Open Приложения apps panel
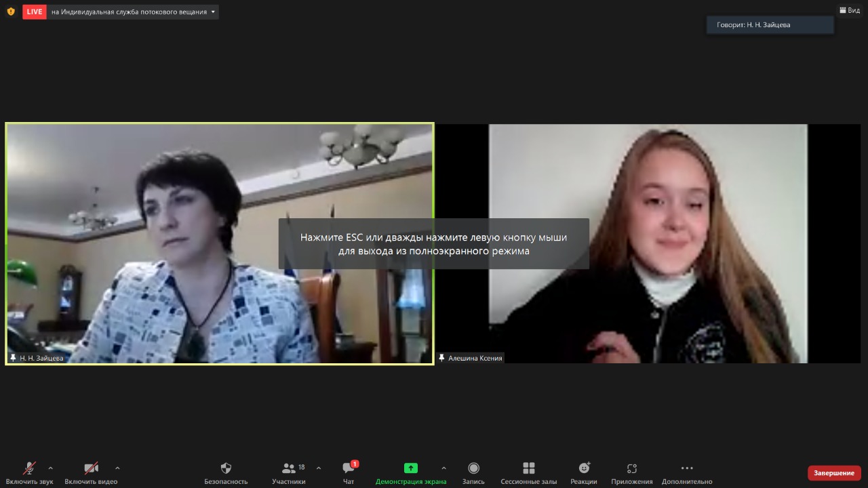This screenshot has height=488, width=868. coord(632,472)
